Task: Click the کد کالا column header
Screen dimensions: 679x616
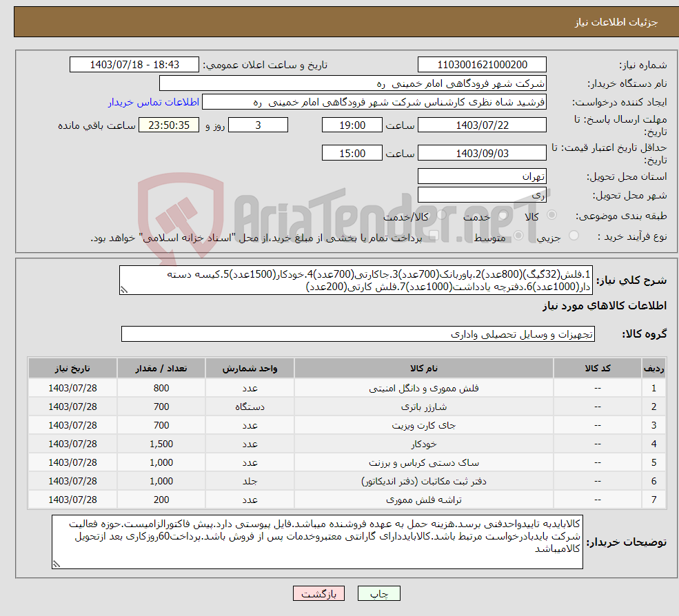Action: pyautogui.click(x=598, y=369)
